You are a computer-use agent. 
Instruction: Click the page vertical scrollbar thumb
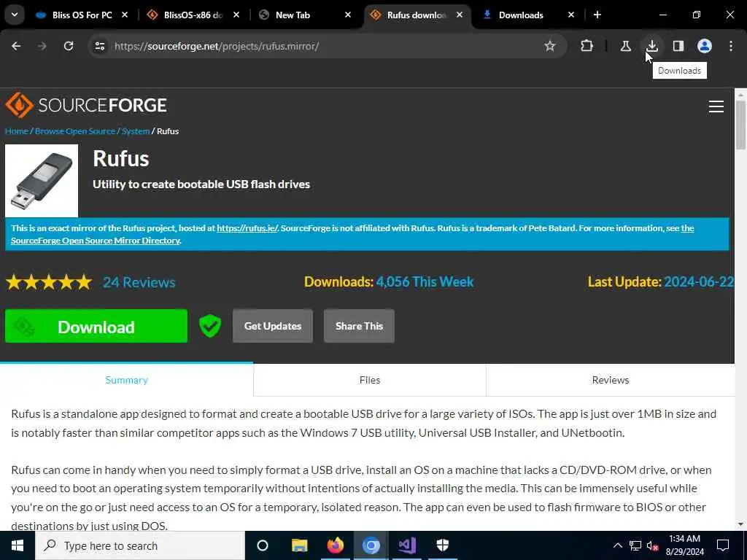click(740, 125)
